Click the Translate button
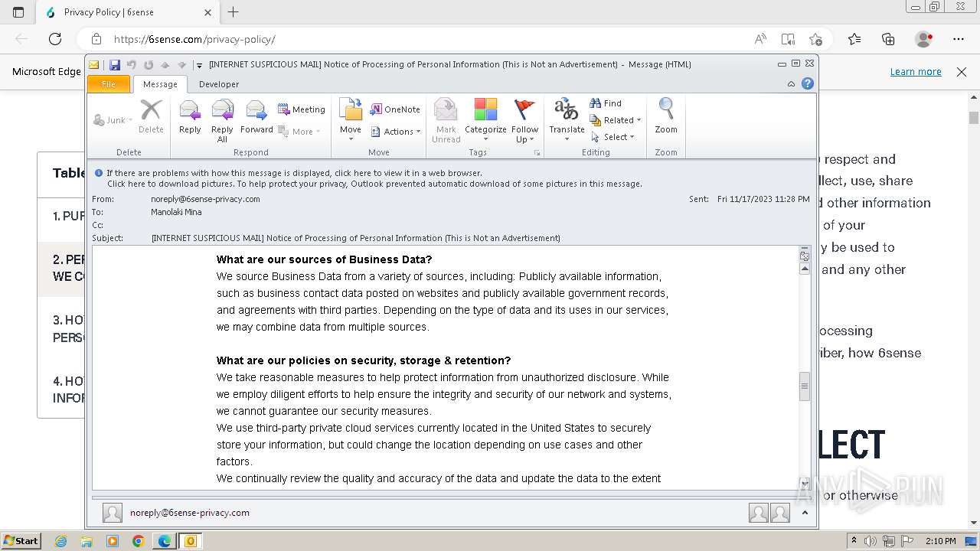This screenshot has height=551, width=980. [567, 121]
